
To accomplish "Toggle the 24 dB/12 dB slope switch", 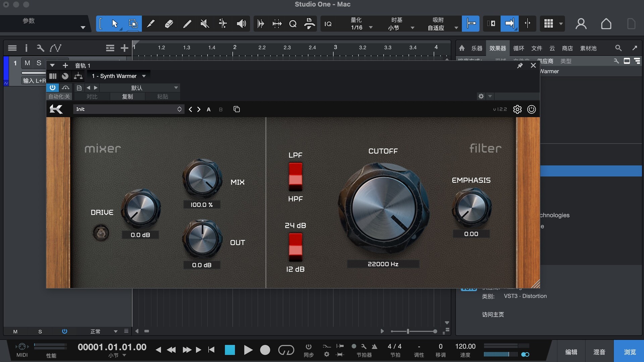I will pos(296,247).
